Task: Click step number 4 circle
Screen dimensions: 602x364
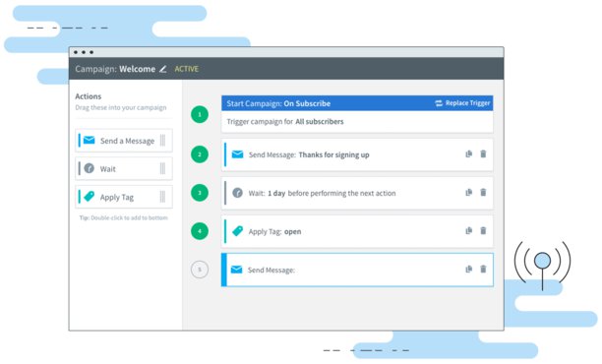Action: point(200,231)
